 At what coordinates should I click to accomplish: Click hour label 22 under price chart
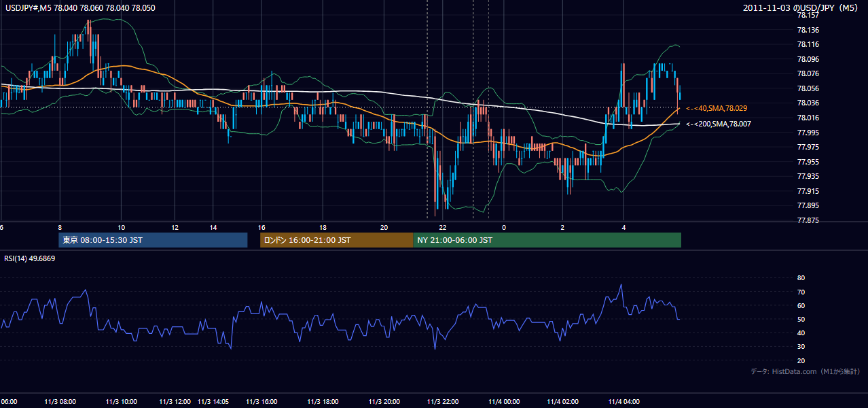(x=443, y=227)
